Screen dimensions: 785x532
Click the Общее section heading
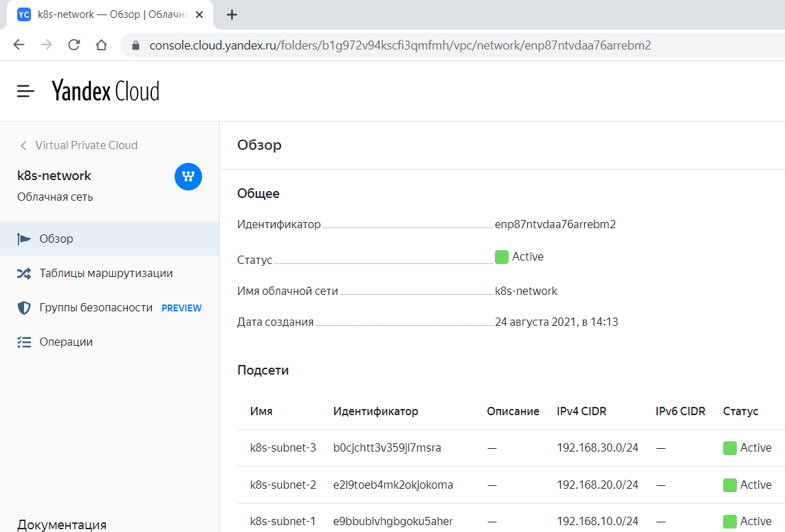tap(258, 194)
